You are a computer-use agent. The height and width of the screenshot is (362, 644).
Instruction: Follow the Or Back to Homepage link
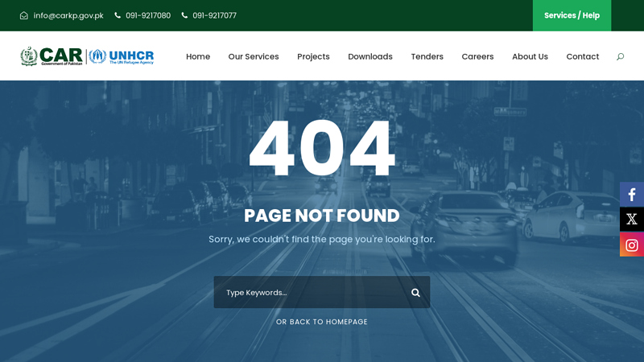point(322,322)
